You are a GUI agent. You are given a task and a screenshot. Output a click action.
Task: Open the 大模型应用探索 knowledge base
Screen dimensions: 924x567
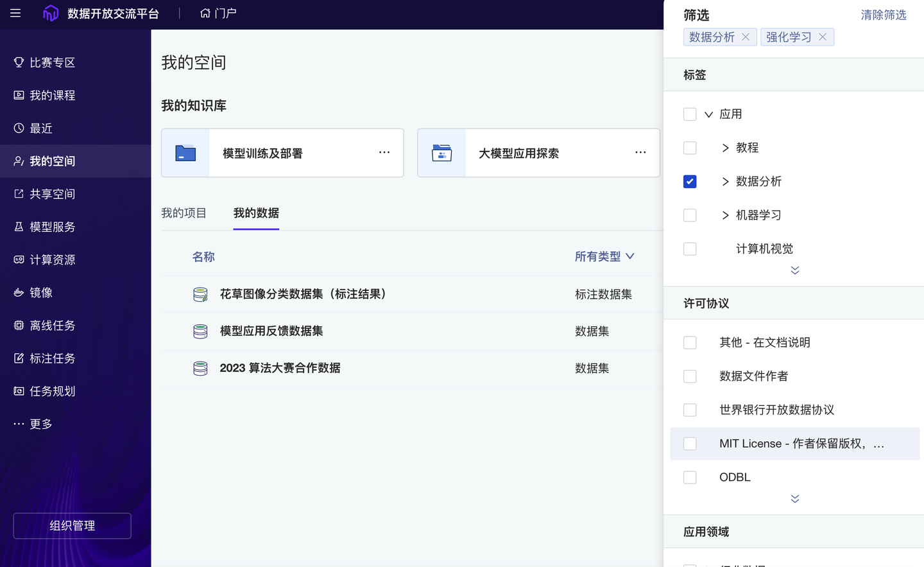click(x=538, y=153)
